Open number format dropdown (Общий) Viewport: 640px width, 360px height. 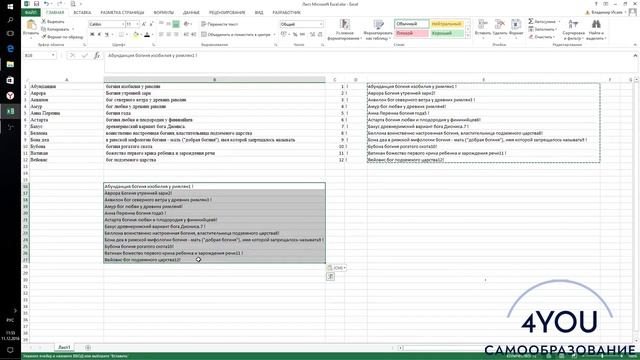tap(321, 24)
